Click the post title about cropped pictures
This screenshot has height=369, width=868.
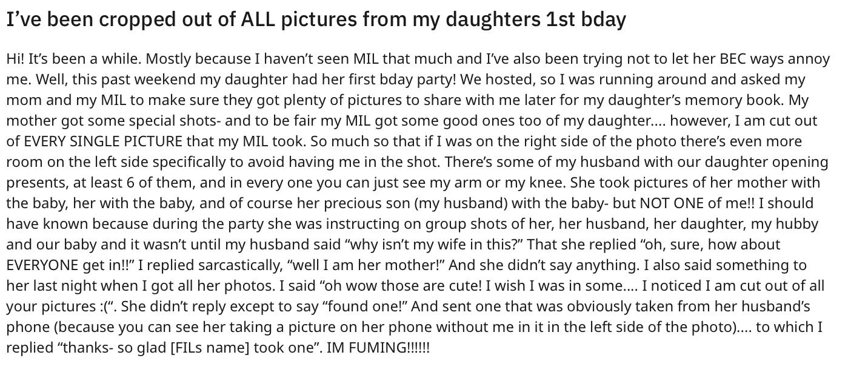click(x=316, y=19)
